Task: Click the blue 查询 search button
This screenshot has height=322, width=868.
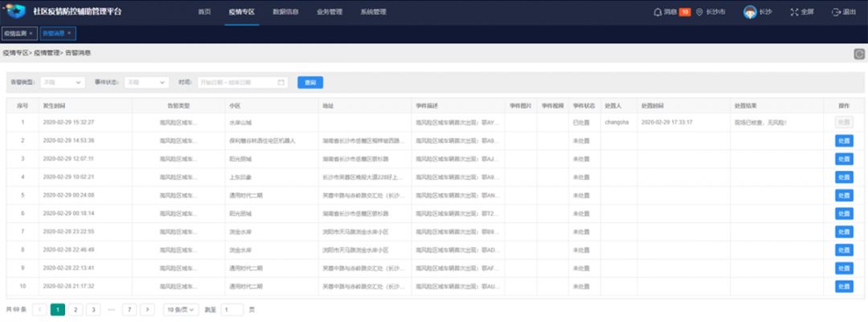Action: point(310,82)
